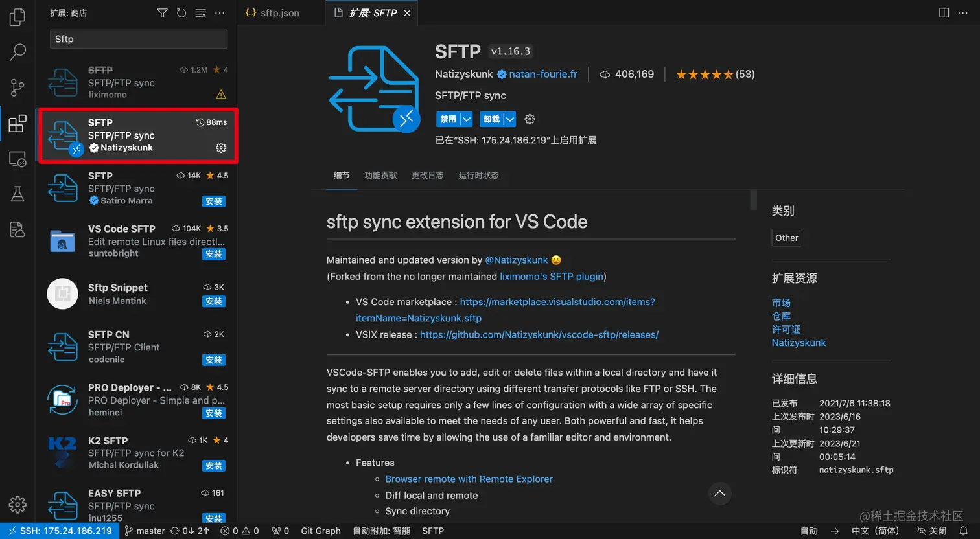The width and height of the screenshot is (980, 539).
Task: Click errors and warnings count in status bar
Action: [240, 531]
